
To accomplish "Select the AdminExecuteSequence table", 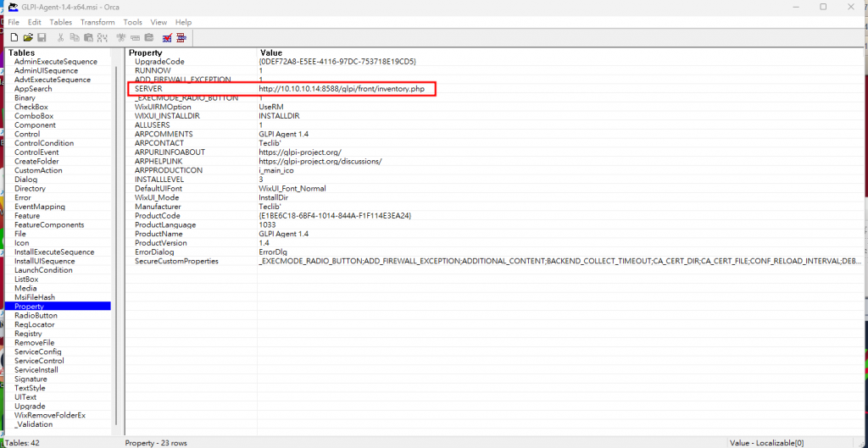I will point(56,61).
